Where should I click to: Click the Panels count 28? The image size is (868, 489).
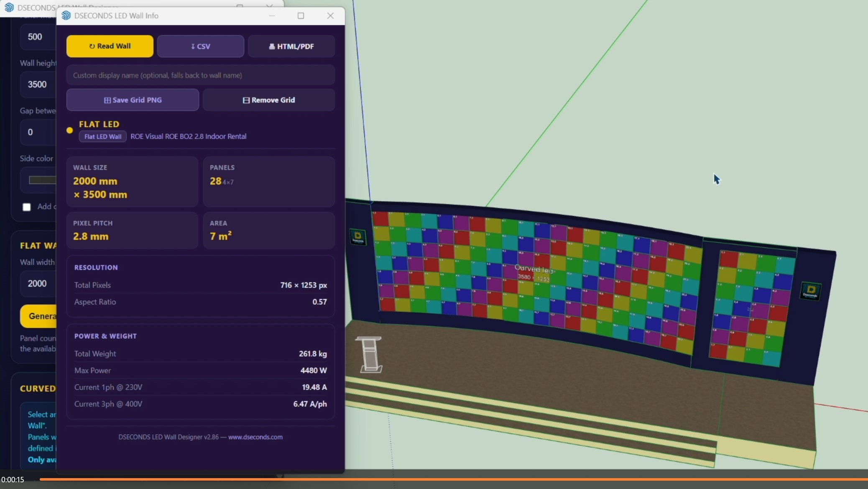point(216,181)
